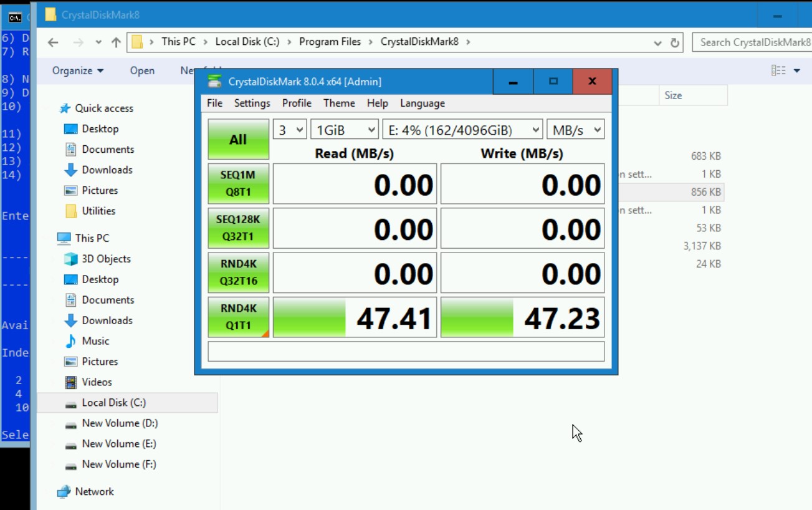Click the Pictures icon under Quick access
Screen dimensions: 812x510
(71, 191)
